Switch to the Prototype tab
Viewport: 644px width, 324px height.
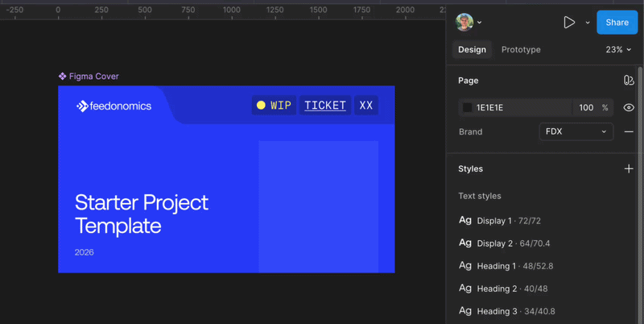click(x=521, y=49)
